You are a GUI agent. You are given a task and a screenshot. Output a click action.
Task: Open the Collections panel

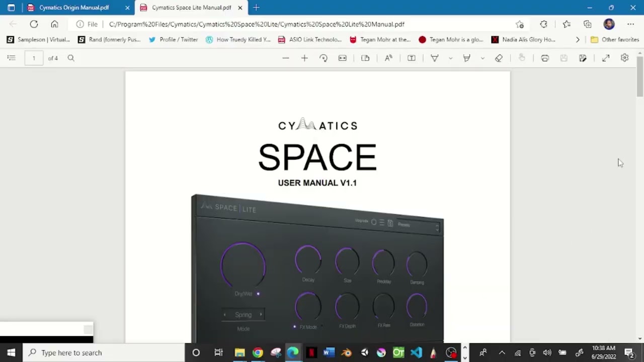(587, 24)
